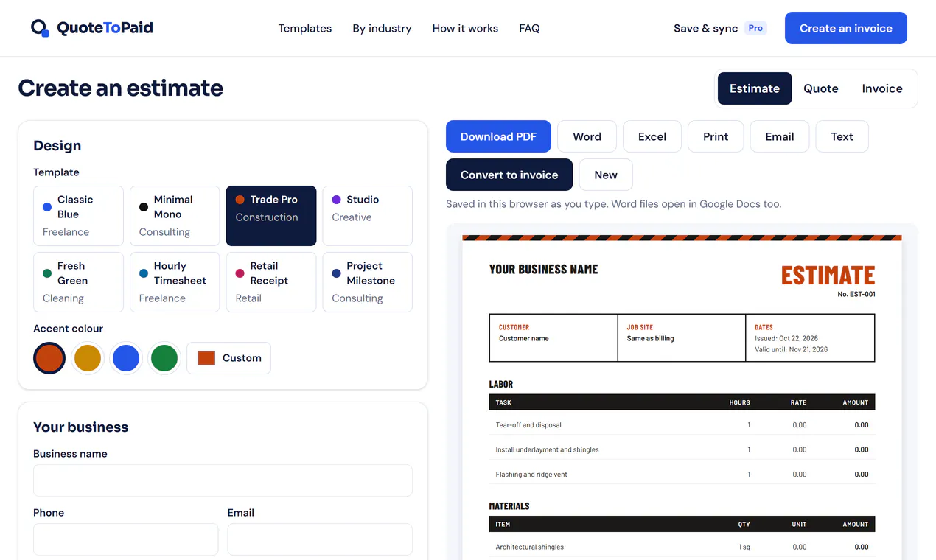Select the amber accent colour
This screenshot has height=560, width=936.
click(88, 358)
